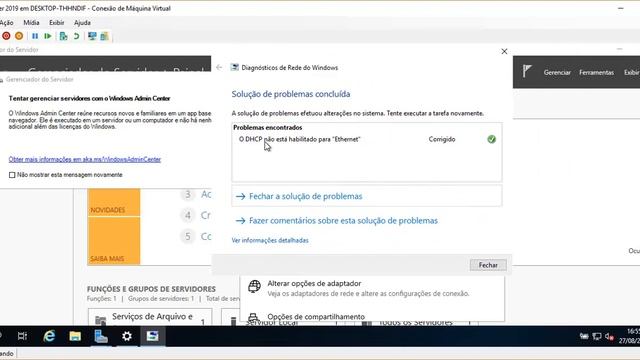Click "Opções de compartilhamento"
This screenshot has height=360, width=640.
click(316, 317)
